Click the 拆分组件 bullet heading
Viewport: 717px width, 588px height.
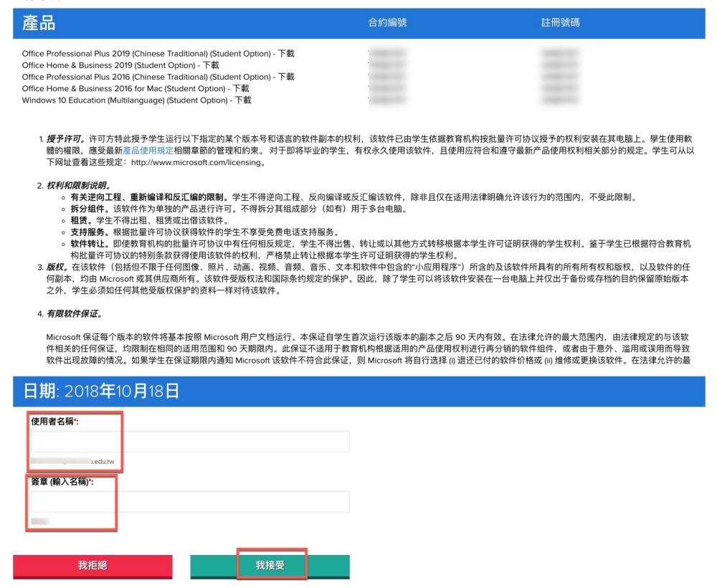coord(90,209)
